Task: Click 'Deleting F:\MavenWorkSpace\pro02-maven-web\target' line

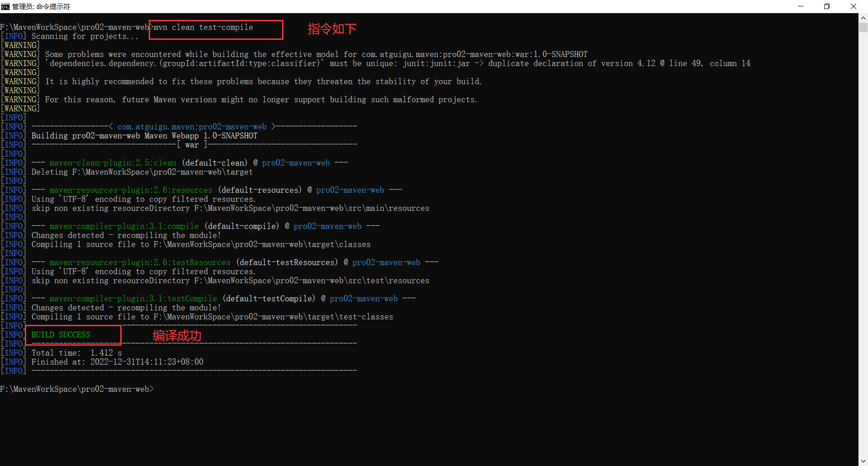Action: 142,172
